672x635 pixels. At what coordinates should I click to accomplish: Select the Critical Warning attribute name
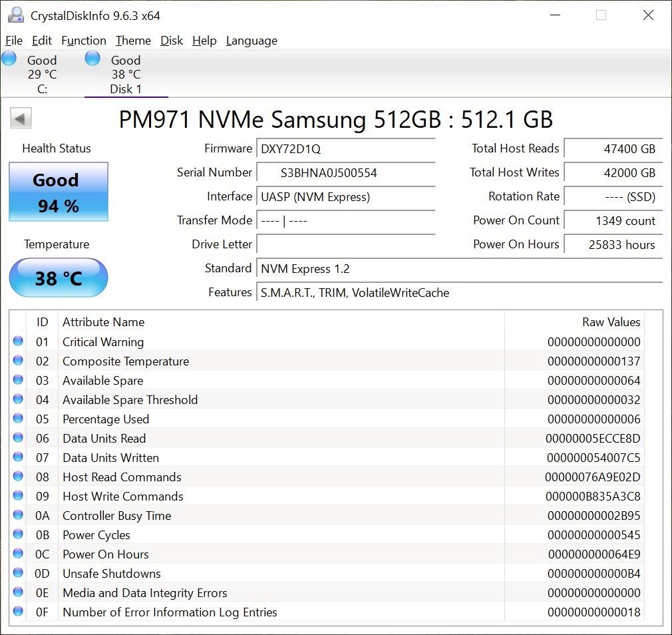coord(103,341)
